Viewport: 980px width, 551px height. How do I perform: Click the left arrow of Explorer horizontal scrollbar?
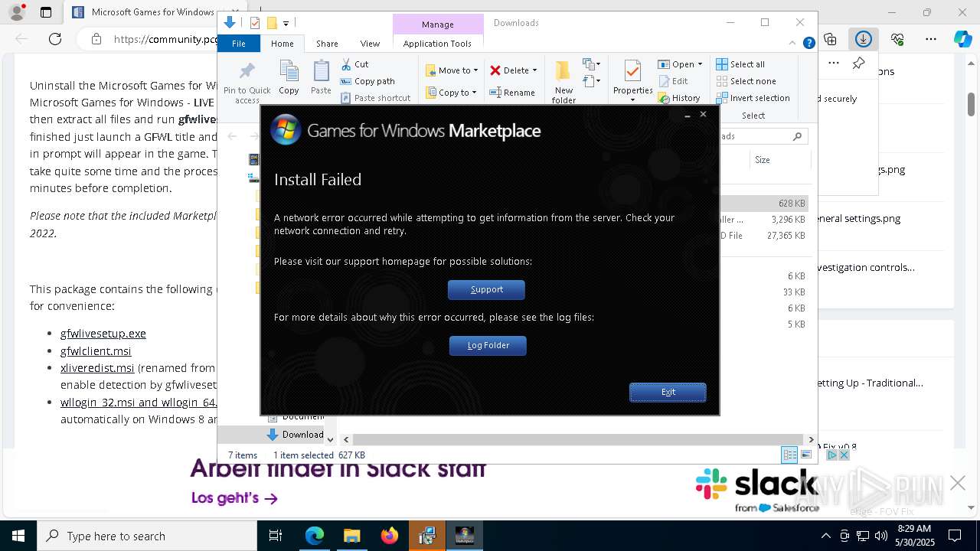(x=346, y=439)
